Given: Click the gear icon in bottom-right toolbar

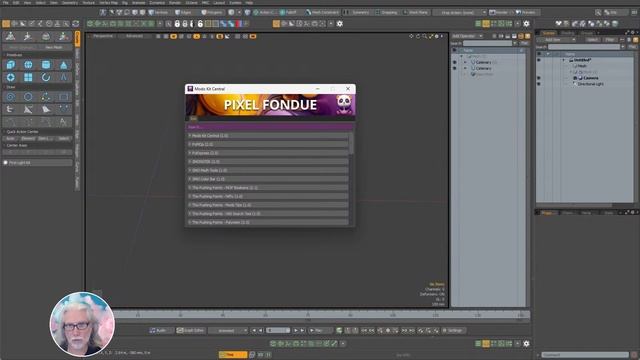Looking at the screenshot, I should [x=526, y=344].
